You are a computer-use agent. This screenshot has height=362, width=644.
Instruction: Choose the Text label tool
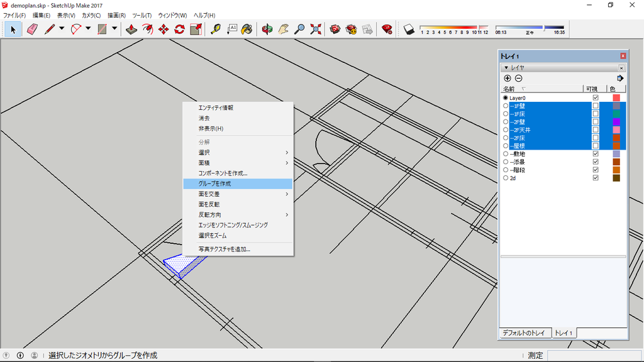(231, 30)
